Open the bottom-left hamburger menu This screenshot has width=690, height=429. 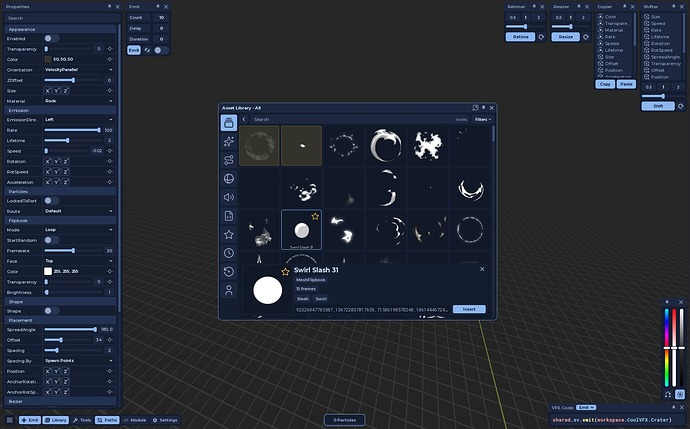(x=9, y=420)
